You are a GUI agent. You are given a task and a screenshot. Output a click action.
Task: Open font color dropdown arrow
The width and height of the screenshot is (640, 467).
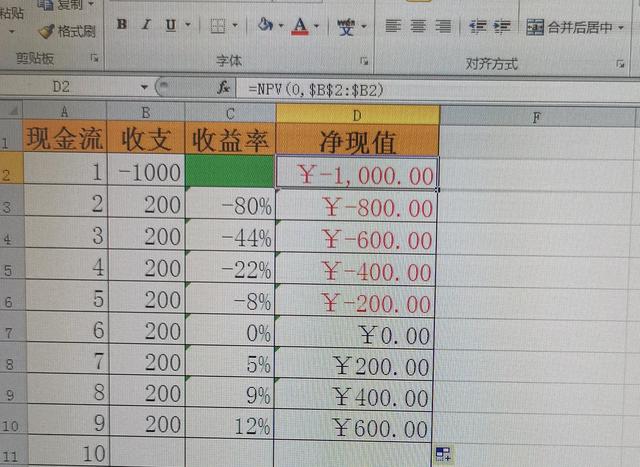[x=316, y=27]
